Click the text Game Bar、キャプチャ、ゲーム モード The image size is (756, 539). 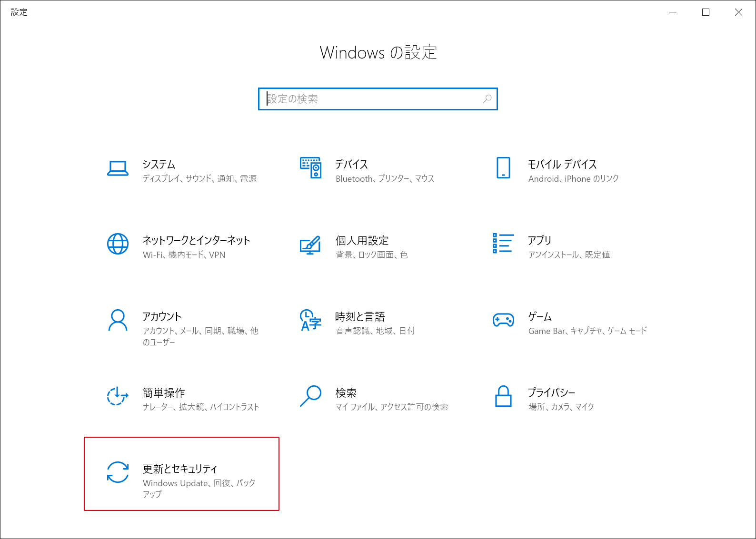(587, 331)
